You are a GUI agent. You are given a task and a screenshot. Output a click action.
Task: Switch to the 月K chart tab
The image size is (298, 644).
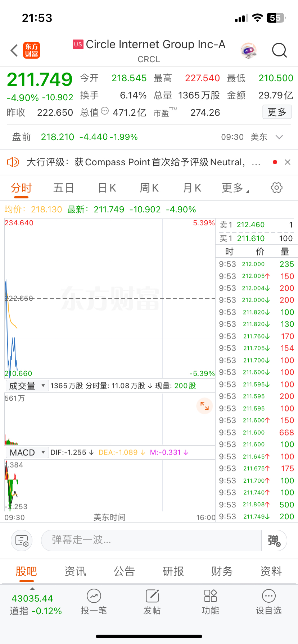[x=192, y=188]
